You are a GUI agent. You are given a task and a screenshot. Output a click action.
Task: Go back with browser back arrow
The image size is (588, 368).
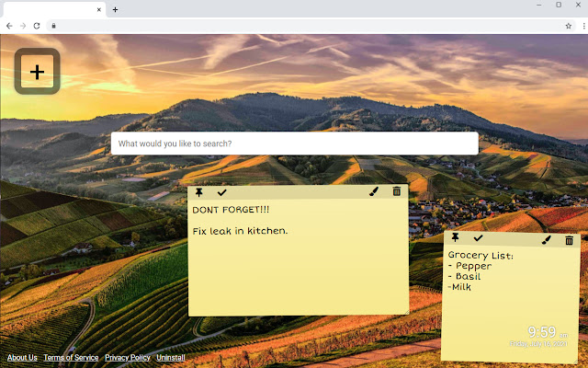9,26
